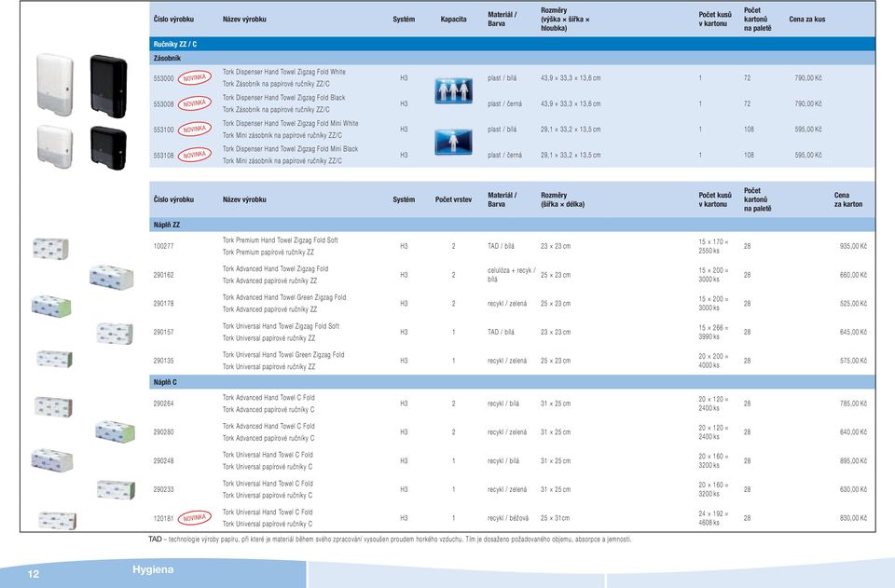The width and height of the screenshot is (895, 588).
Task: Click product number 290162
Action: 163,275
